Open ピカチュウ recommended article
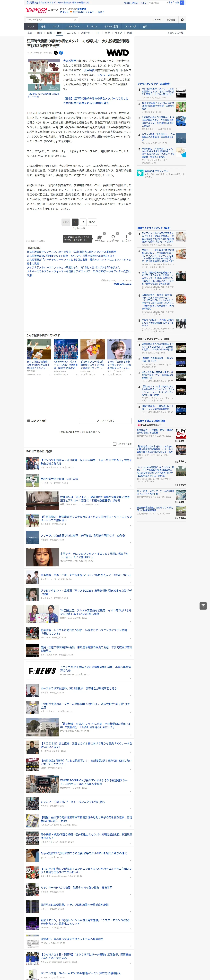The width and height of the screenshot is (210, 980). pyautogui.click(x=93, y=365)
